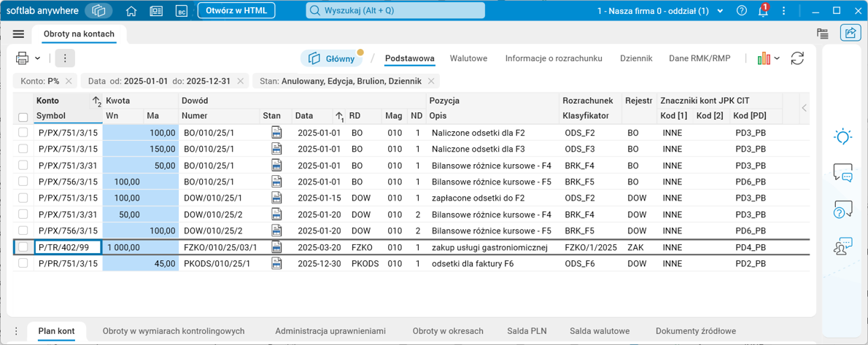This screenshot has height=345, width=868.
Task: Open the notifications bell icon
Action: tap(762, 11)
